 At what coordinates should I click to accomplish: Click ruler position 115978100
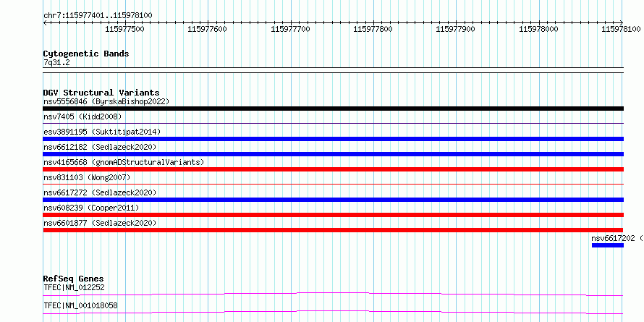621,29
